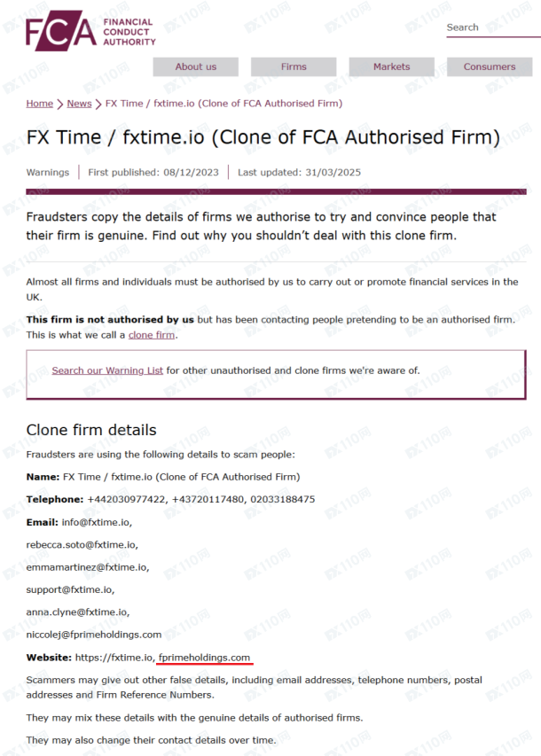
Task: Click the page title heading
Action: click(263, 137)
